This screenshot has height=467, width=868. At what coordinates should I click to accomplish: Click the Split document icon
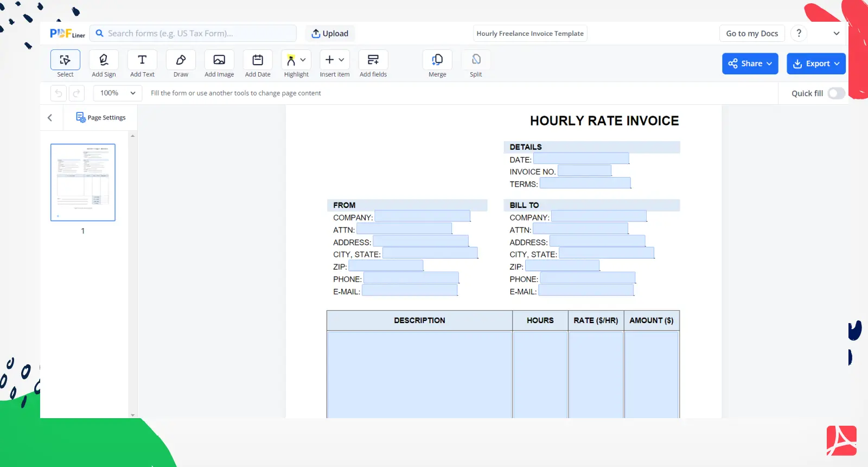tap(476, 60)
